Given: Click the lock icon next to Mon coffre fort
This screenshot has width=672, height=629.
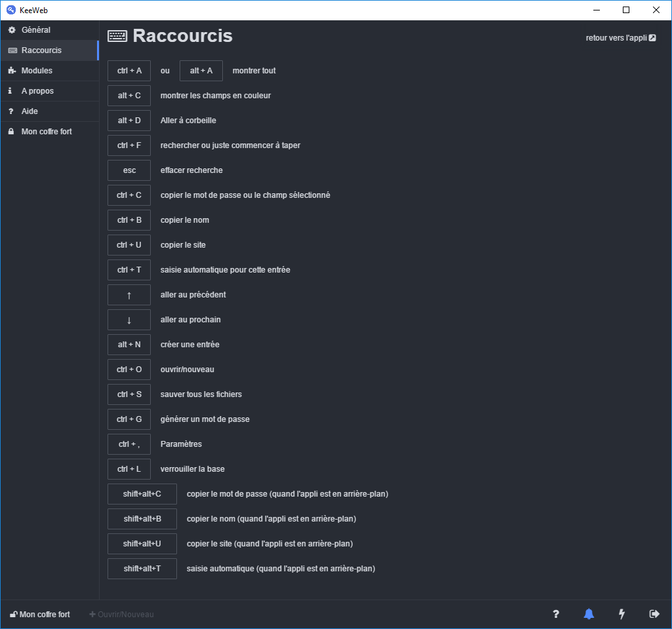Looking at the screenshot, I should tap(12, 131).
